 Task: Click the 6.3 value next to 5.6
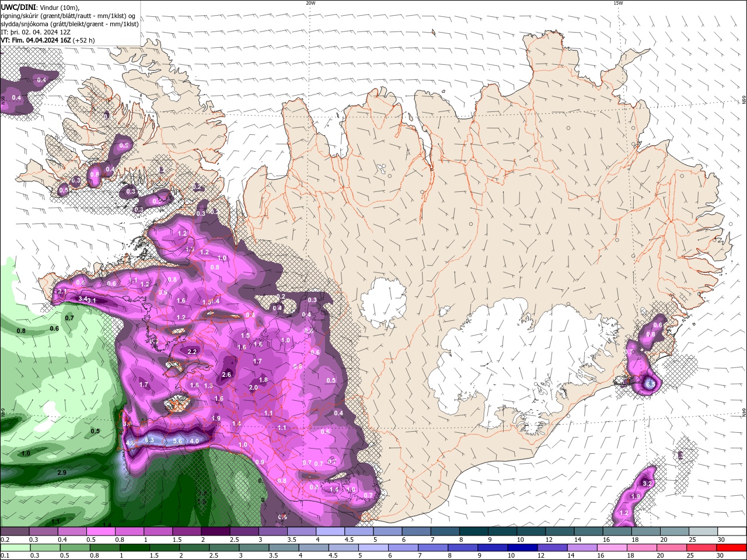pyautogui.click(x=149, y=440)
